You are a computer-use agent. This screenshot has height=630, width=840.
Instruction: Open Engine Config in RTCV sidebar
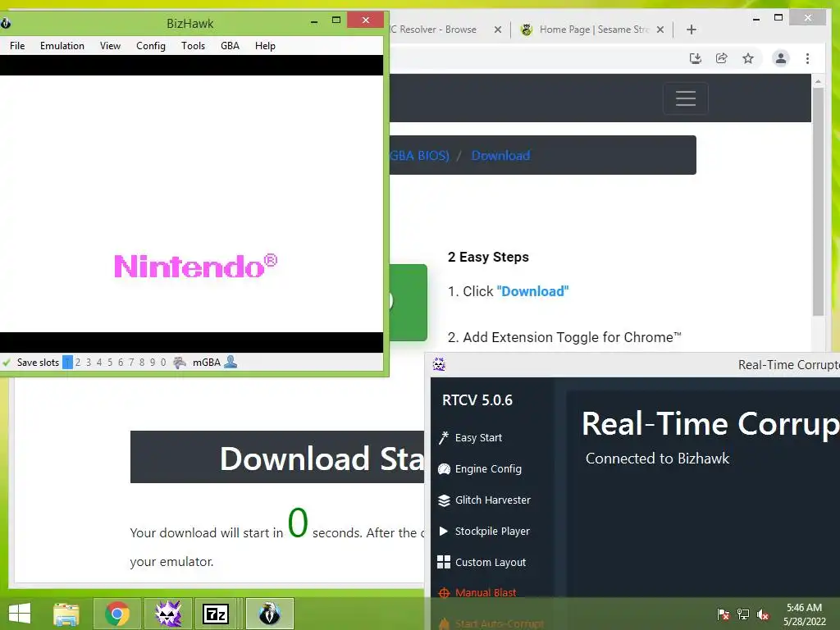point(480,468)
